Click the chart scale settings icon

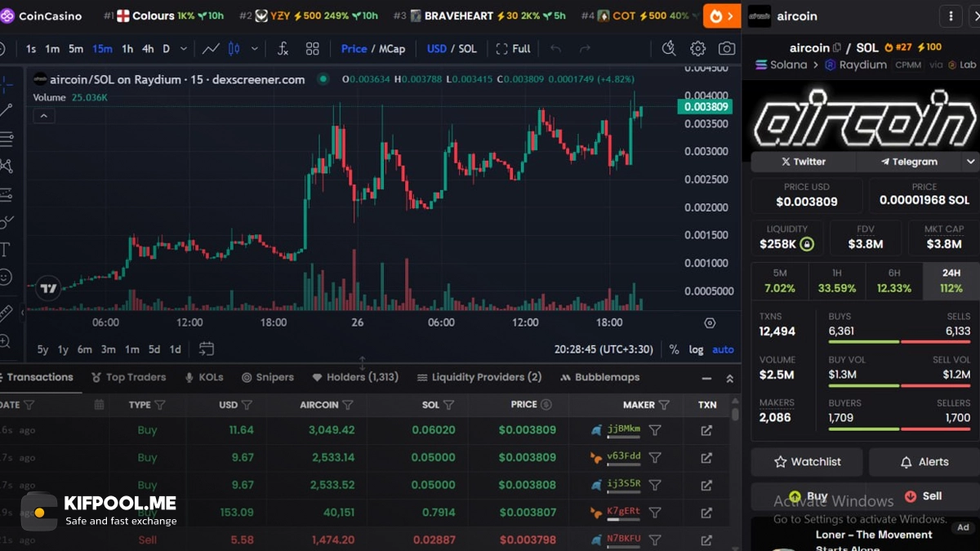coord(710,323)
